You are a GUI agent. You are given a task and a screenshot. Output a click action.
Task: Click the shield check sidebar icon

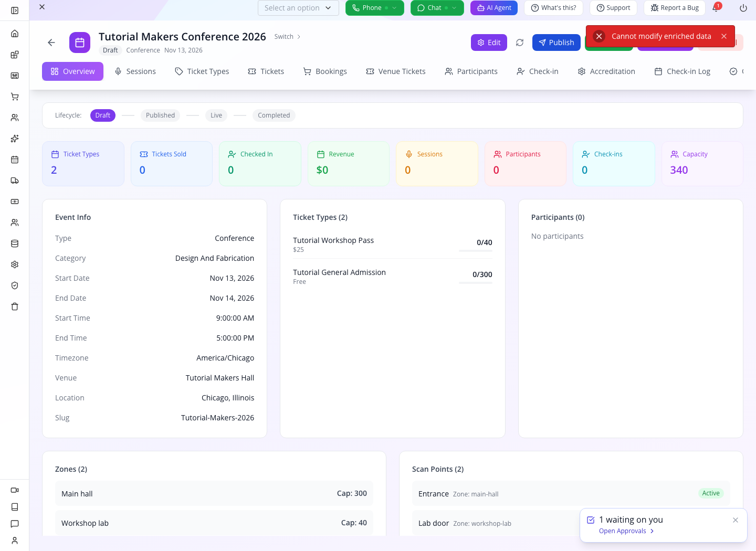tap(15, 285)
